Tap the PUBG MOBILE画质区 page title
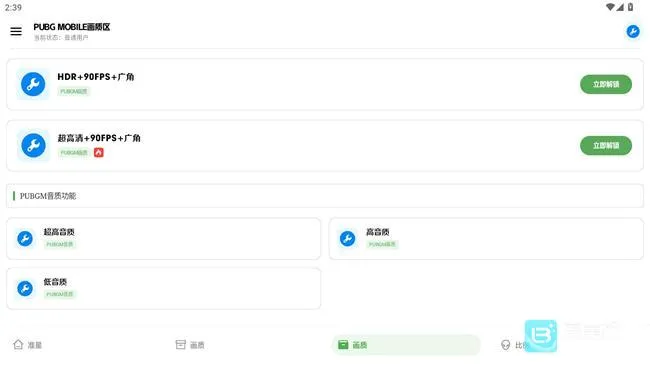 click(72, 27)
